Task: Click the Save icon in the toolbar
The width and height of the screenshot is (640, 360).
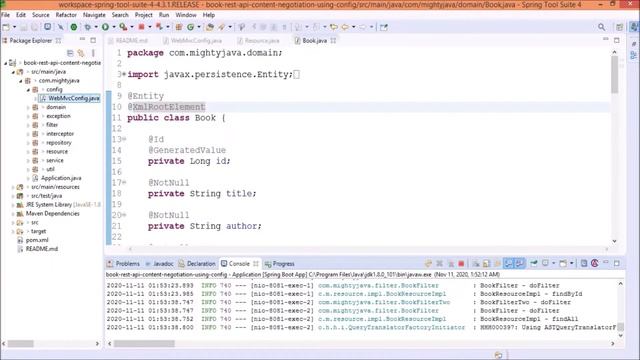Action: 24,27
